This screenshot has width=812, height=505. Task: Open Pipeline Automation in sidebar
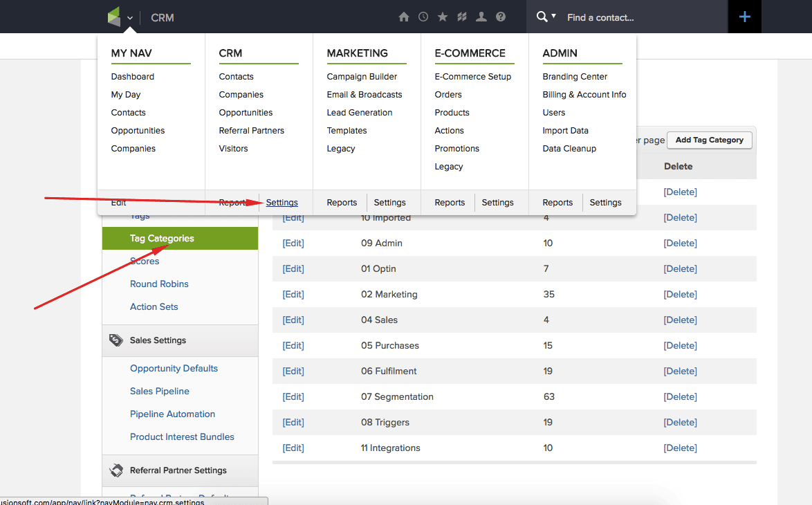(172, 414)
